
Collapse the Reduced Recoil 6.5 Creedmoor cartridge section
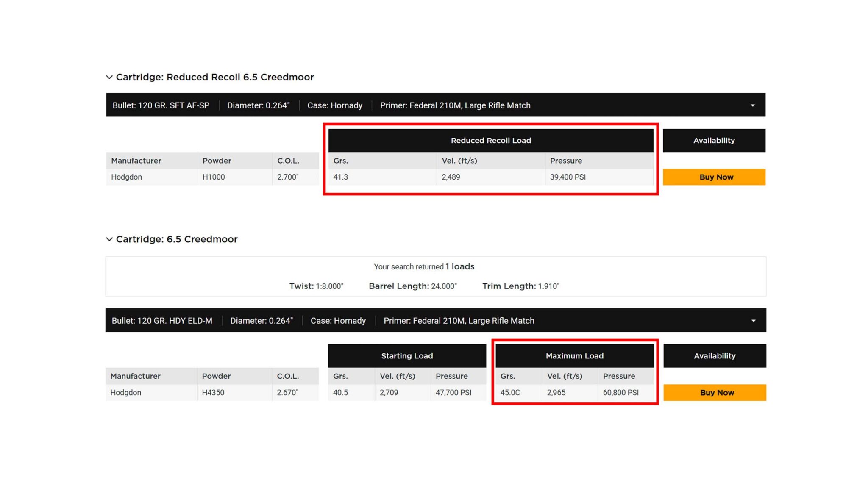click(109, 77)
